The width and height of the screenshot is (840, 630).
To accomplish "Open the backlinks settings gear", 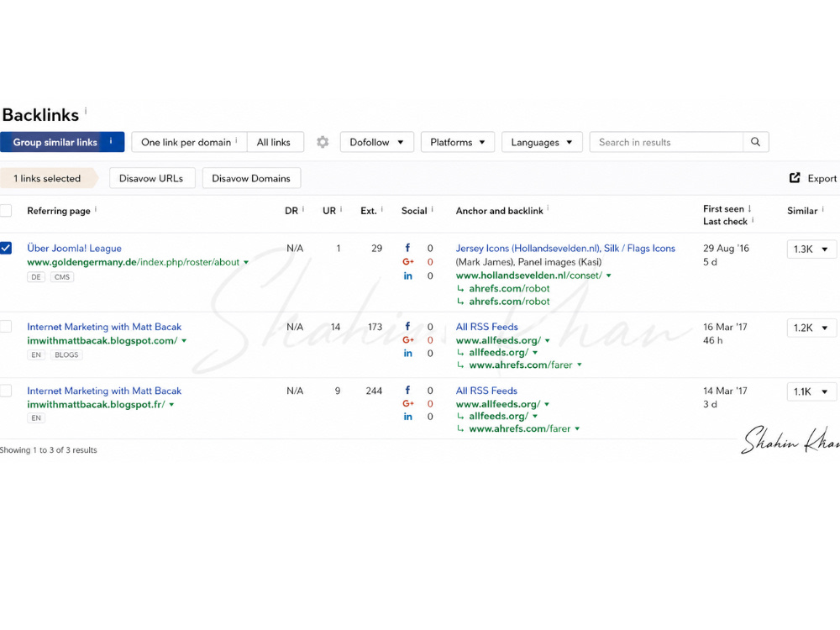I will [323, 142].
